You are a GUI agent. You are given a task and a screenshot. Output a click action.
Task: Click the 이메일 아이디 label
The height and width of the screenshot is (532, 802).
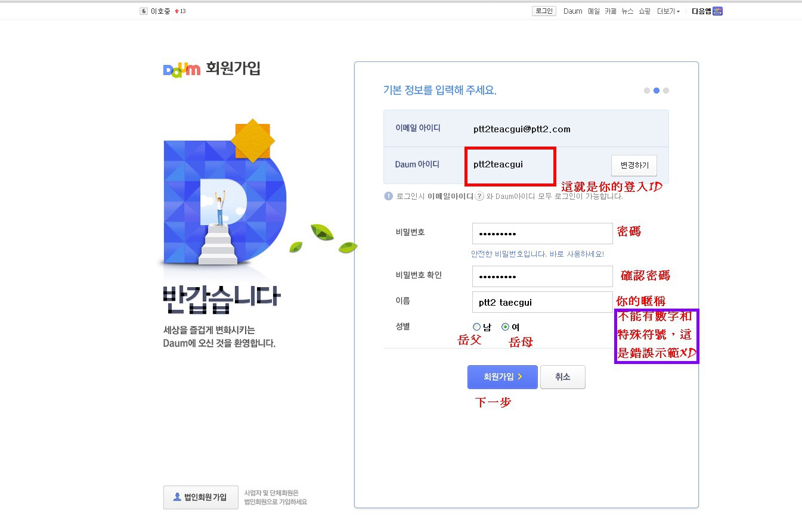(418, 128)
